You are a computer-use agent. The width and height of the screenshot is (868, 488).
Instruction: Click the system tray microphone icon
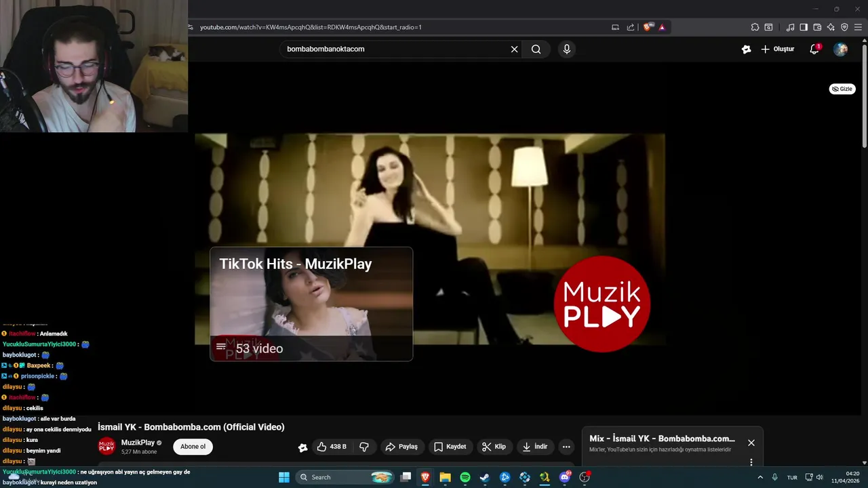pyautogui.click(x=774, y=477)
